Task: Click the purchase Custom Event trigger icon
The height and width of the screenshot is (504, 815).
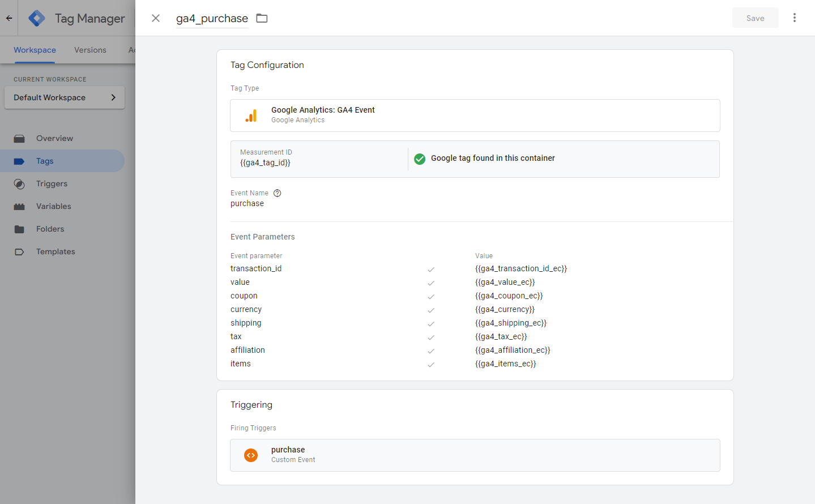Action: pos(251,455)
